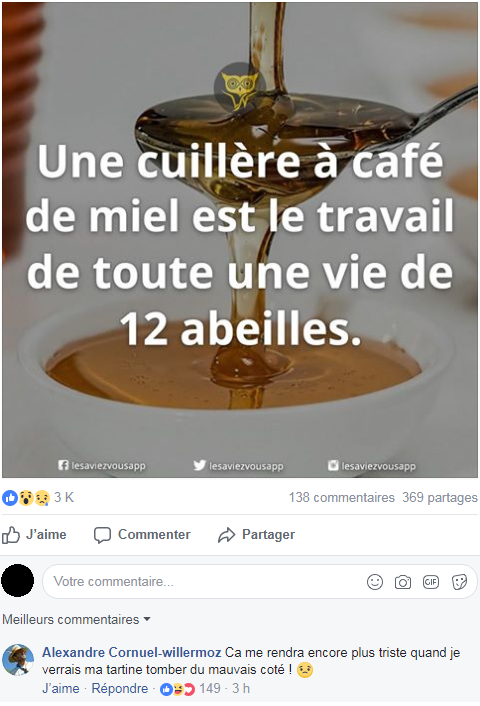
Task: Click the emoji icon in comment box
Action: coord(375,582)
